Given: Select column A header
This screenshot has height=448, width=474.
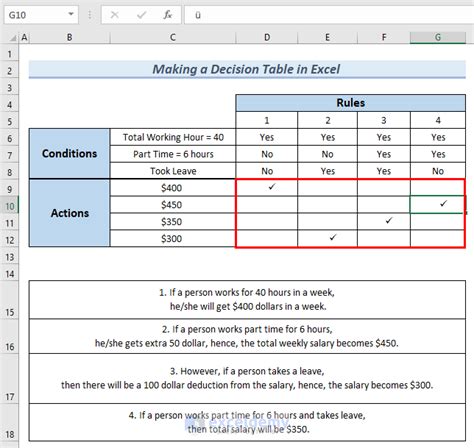Looking at the screenshot, I should 24,38.
